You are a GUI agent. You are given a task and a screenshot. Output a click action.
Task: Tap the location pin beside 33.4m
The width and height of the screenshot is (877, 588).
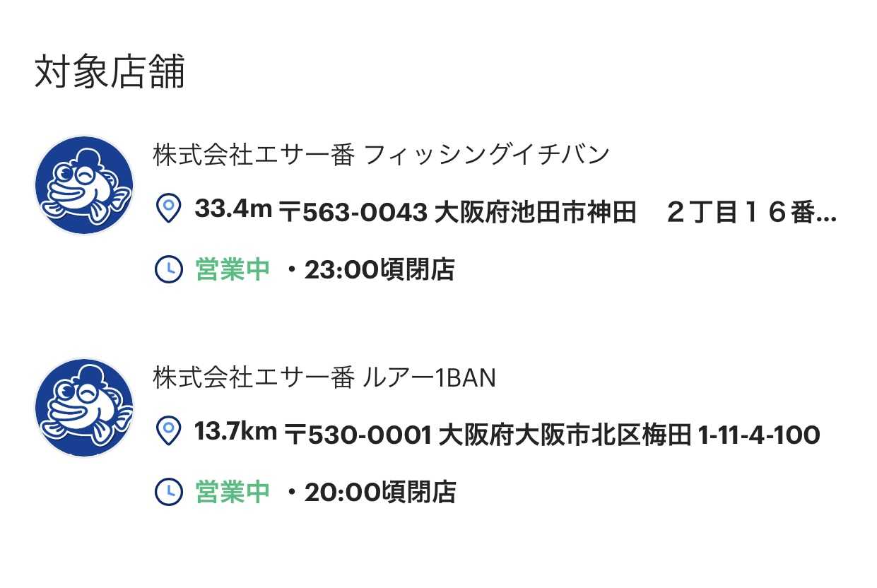[x=168, y=210]
